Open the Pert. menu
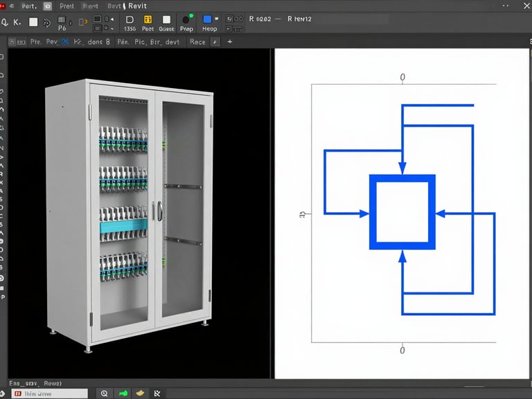Viewport: 532px width, 399px height. tap(29, 6)
